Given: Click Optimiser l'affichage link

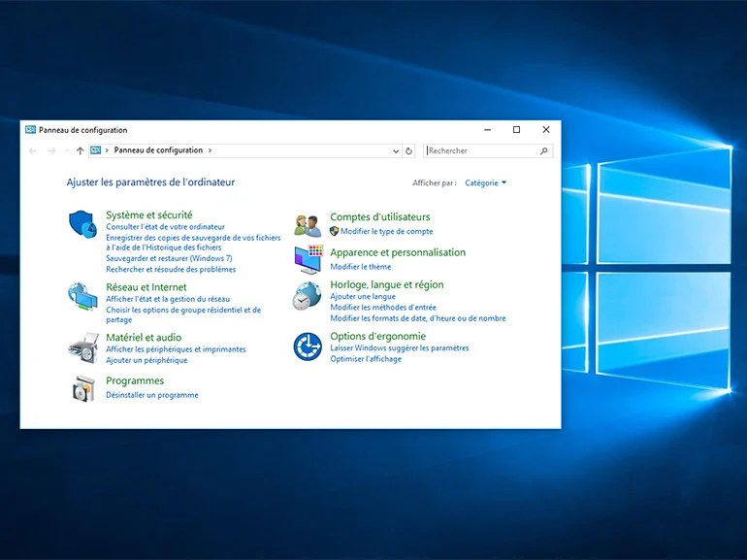Looking at the screenshot, I should (366, 359).
